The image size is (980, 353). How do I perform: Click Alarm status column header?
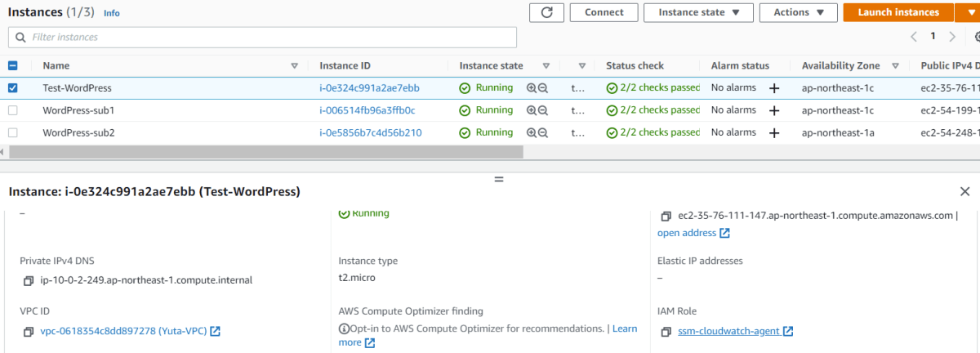(740, 66)
